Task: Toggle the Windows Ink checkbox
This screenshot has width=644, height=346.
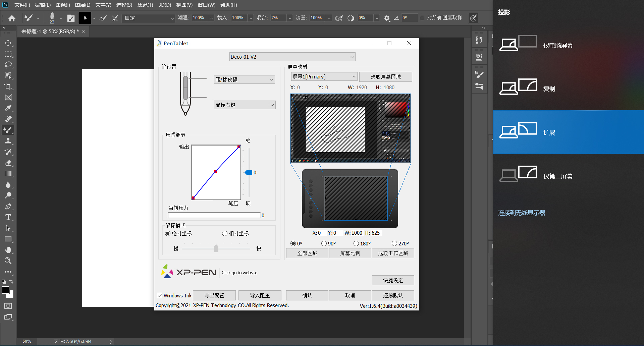Action: click(160, 295)
